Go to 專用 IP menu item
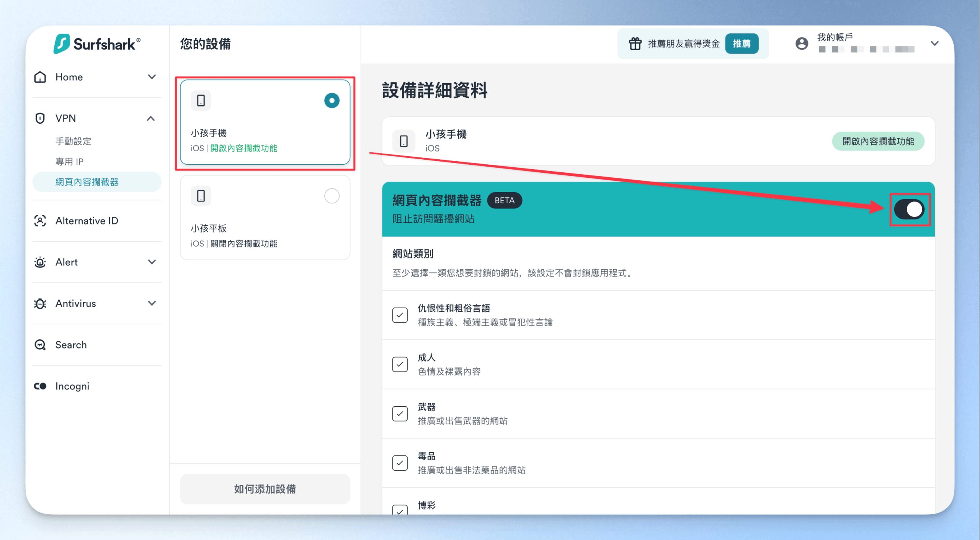 (69, 162)
